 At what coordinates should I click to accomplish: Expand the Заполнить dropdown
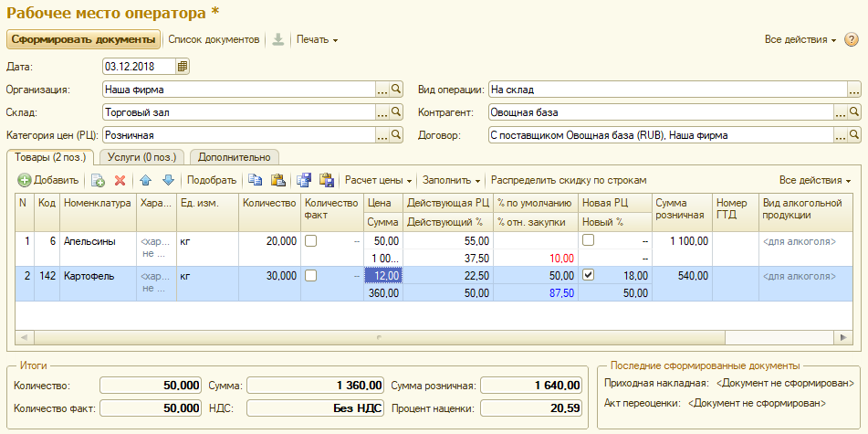[x=451, y=180]
